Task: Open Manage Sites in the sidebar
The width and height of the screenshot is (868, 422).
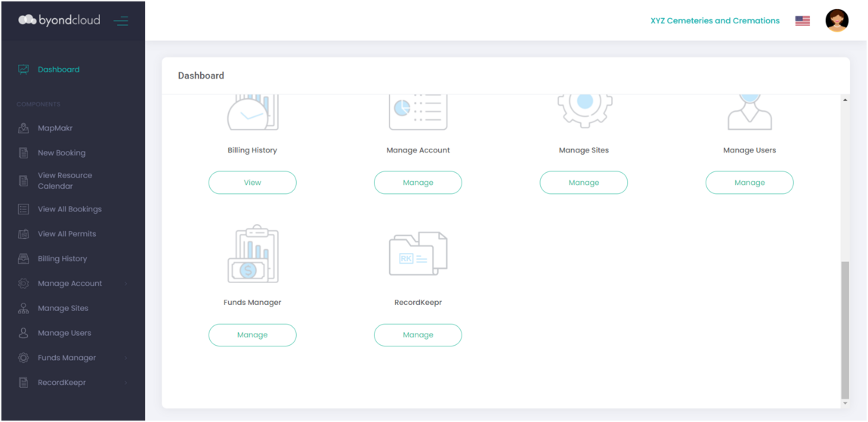Action: pyautogui.click(x=63, y=309)
